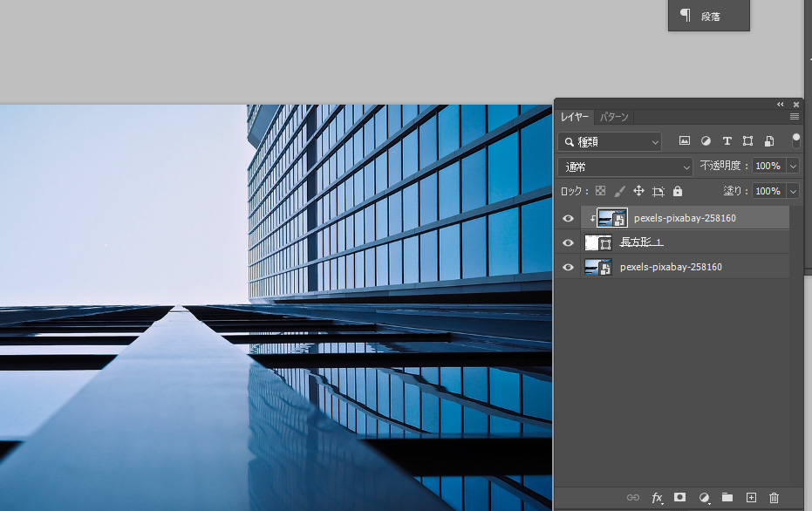Screen dimensions: 812x511
Task: Delete layer with the trash icon
Action: (x=774, y=498)
